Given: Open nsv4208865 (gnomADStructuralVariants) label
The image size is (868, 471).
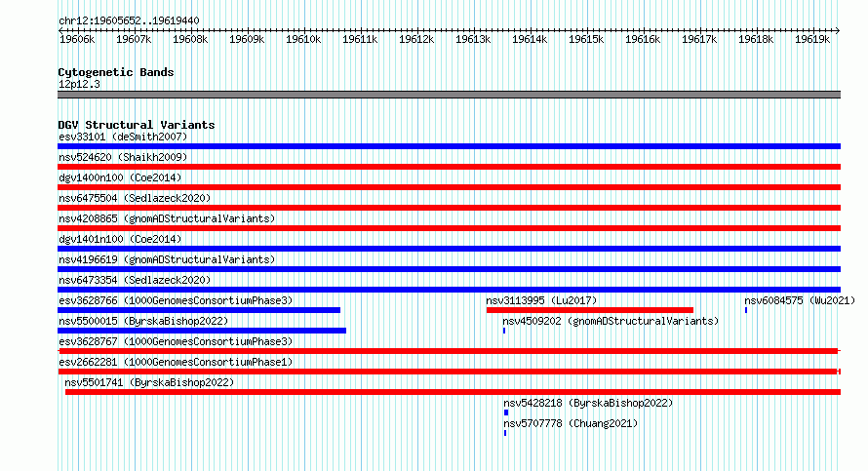Looking at the screenshot, I should [167, 218].
